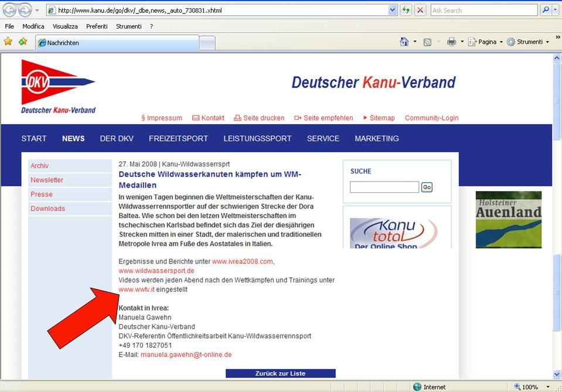Click the Seite drucken link
This screenshot has width=562, height=392.
click(259, 118)
